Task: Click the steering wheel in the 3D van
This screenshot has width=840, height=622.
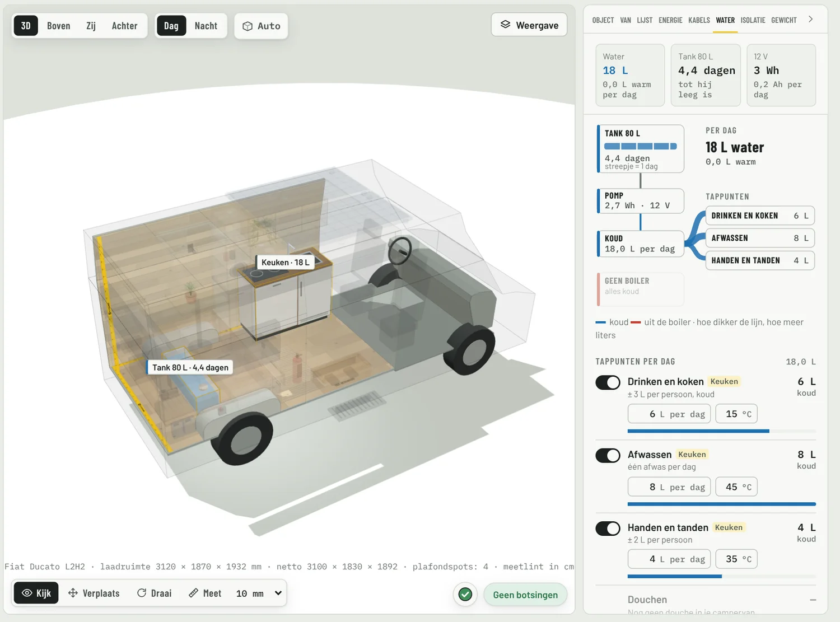Action: 400,251
